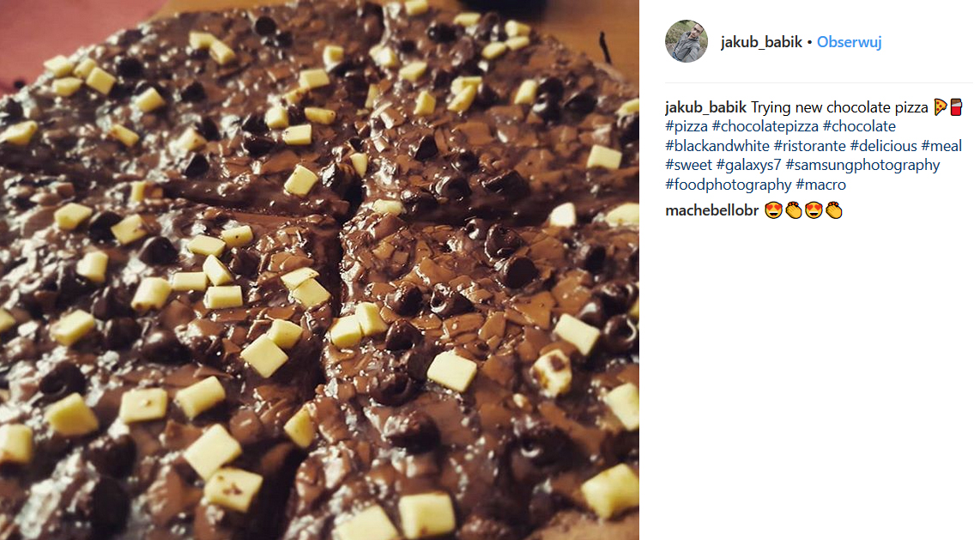Viewport: 980px width, 540px height.
Task: Click the pizza slice emoji in caption
Action: 941,107
